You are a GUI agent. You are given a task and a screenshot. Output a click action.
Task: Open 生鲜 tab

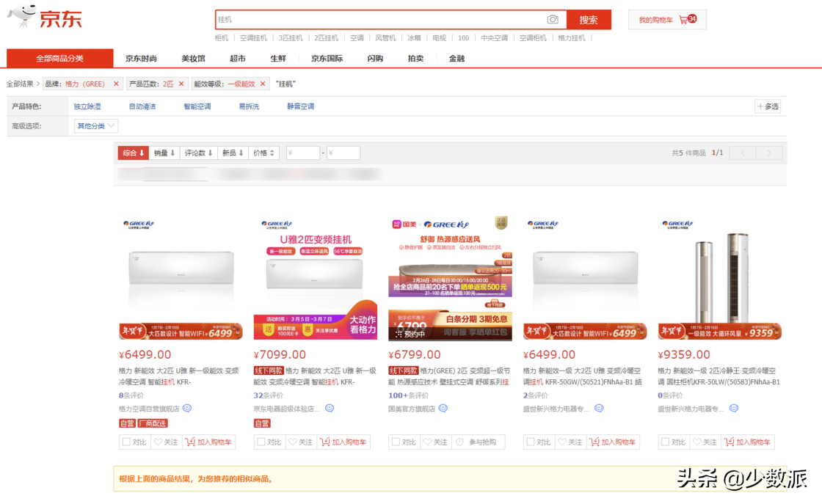(278, 58)
